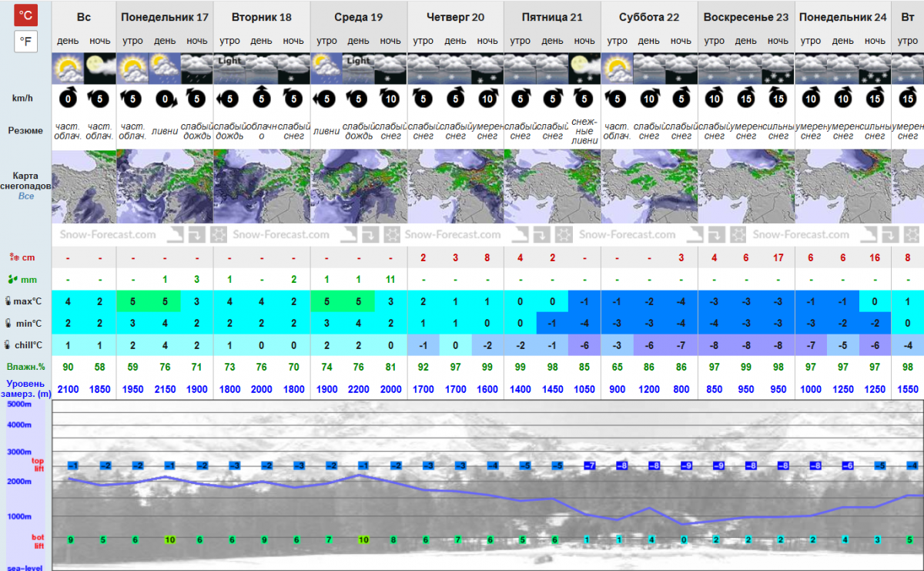Click the Sunday night moon weather icon
This screenshot has width=924, height=571.
[100, 69]
